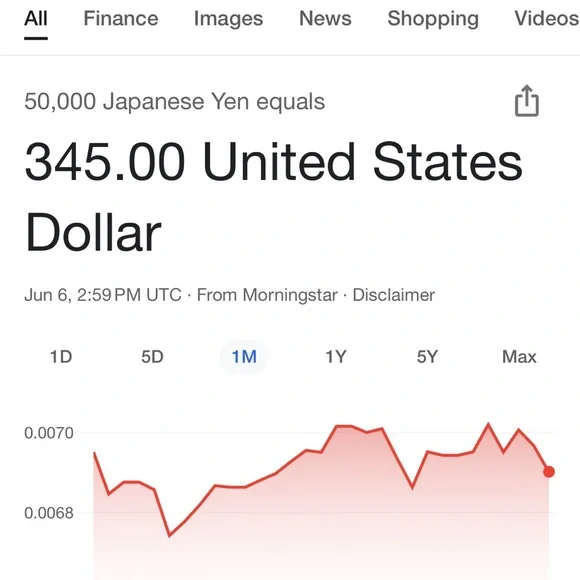Click the 50,000 Japanese Yen equals text
The image size is (580, 580).
pos(175,102)
